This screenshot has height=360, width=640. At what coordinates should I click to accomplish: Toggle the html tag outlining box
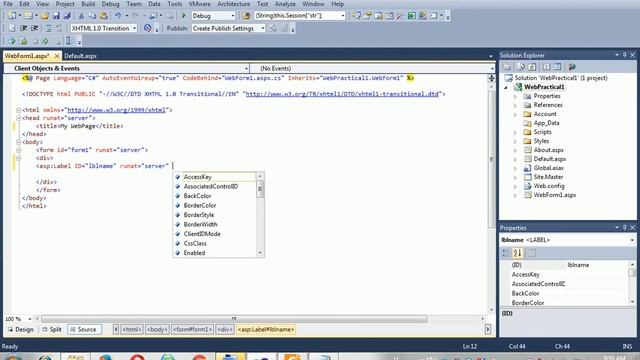(18, 110)
